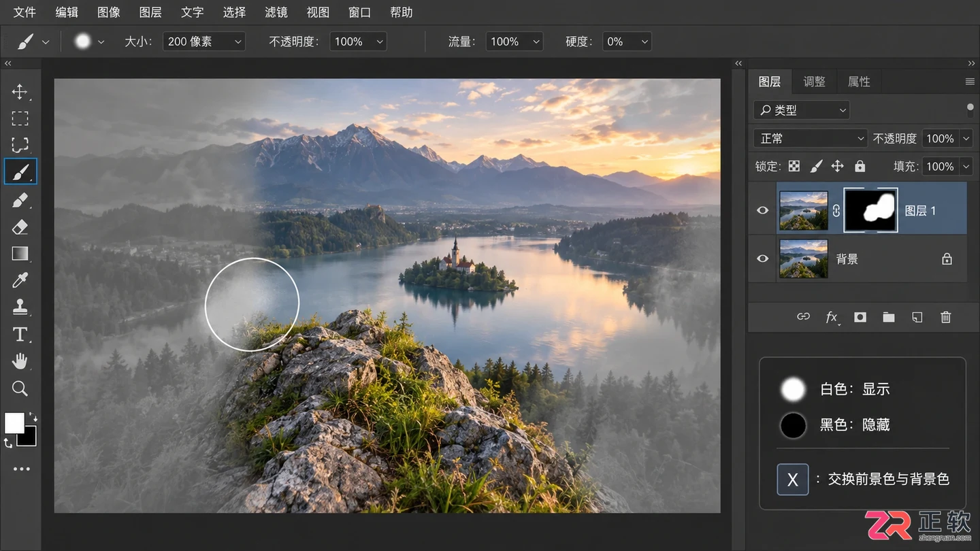This screenshot has width=980, height=551.
Task: Select the Gradient tool
Action: coord(20,253)
